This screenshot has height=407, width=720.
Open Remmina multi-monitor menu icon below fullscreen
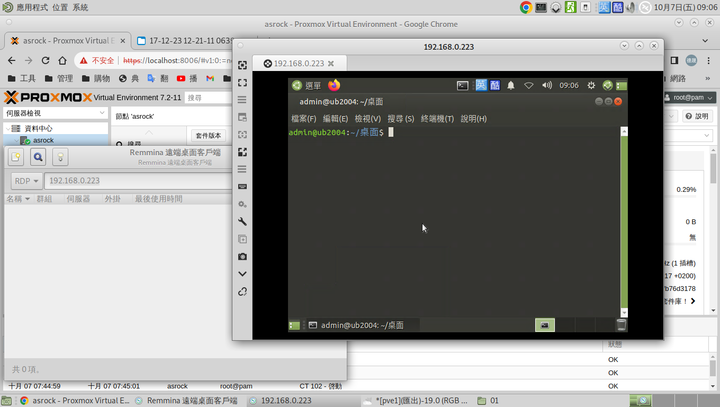tap(242, 100)
